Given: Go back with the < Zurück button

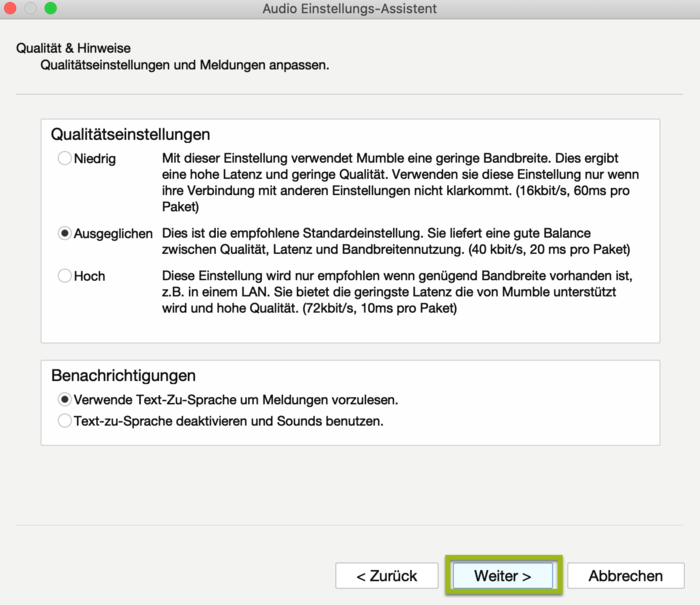Looking at the screenshot, I should click(x=387, y=576).
